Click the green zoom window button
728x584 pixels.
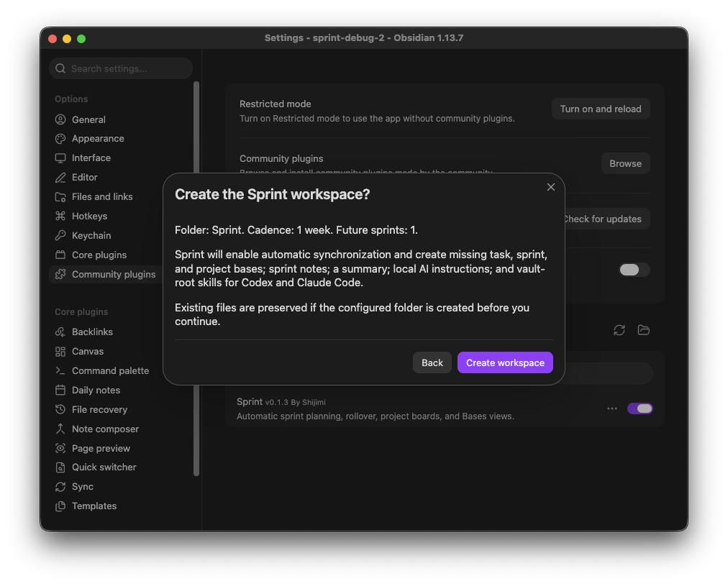click(x=81, y=39)
